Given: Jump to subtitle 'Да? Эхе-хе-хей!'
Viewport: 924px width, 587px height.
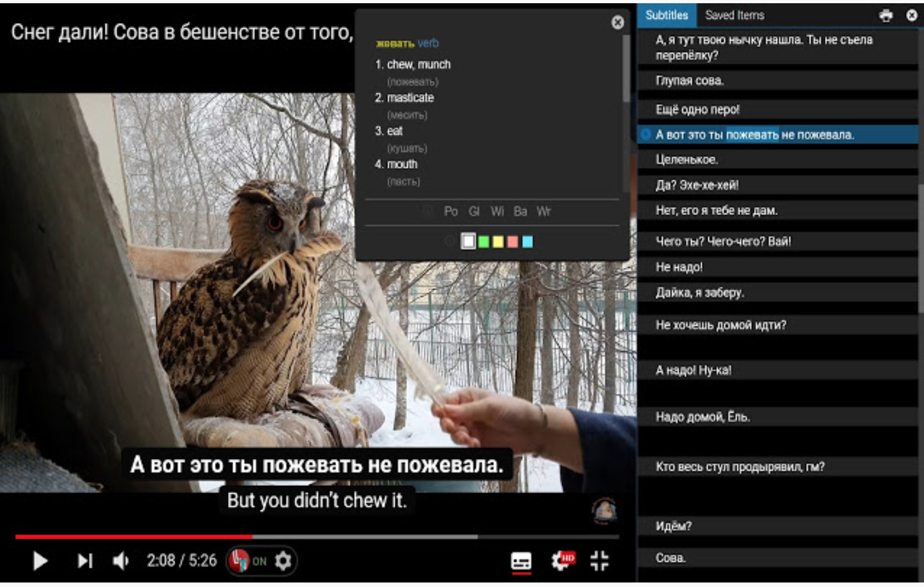Looking at the screenshot, I should tap(777, 185).
